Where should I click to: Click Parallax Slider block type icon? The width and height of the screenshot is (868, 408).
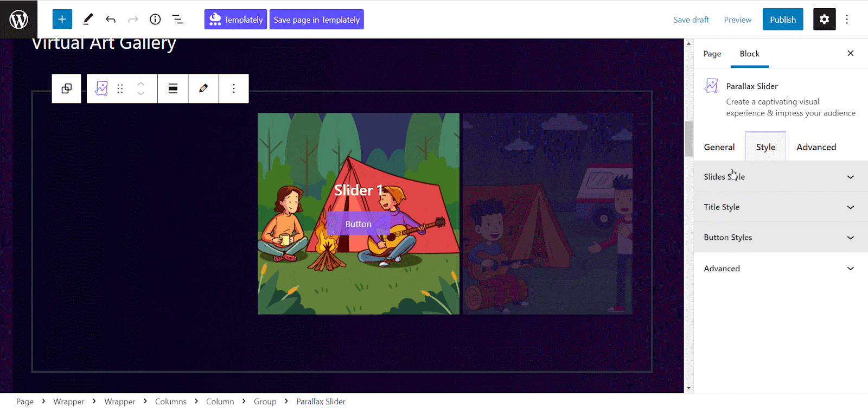pos(101,88)
